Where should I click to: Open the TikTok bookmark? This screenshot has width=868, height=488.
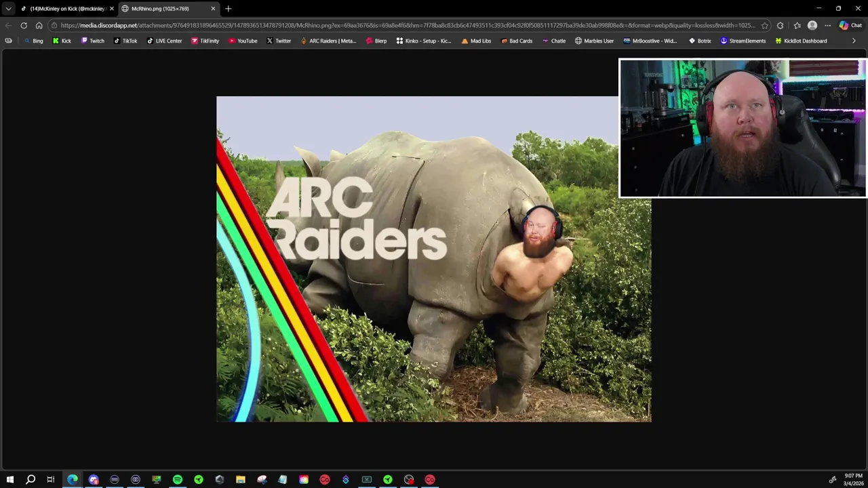point(125,41)
